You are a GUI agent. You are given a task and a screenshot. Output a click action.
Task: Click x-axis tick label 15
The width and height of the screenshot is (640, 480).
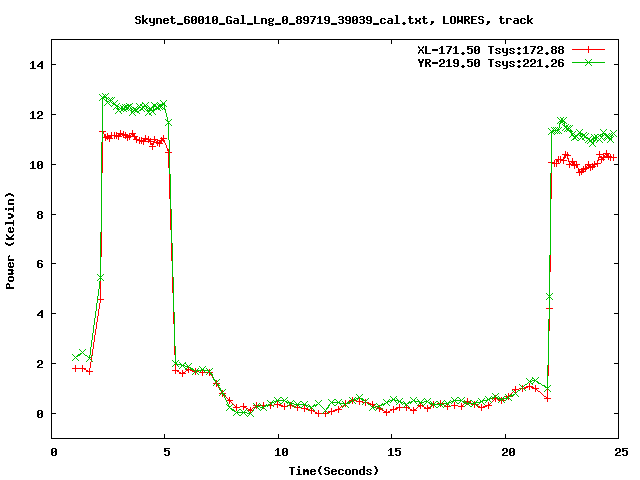coord(394,452)
